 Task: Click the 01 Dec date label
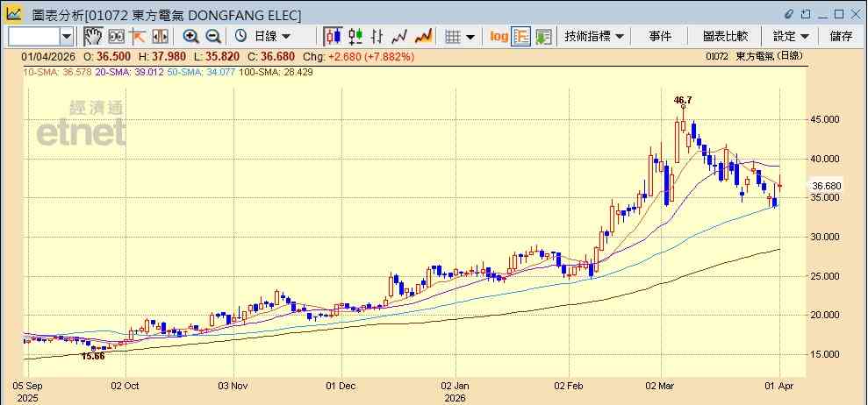point(341,386)
